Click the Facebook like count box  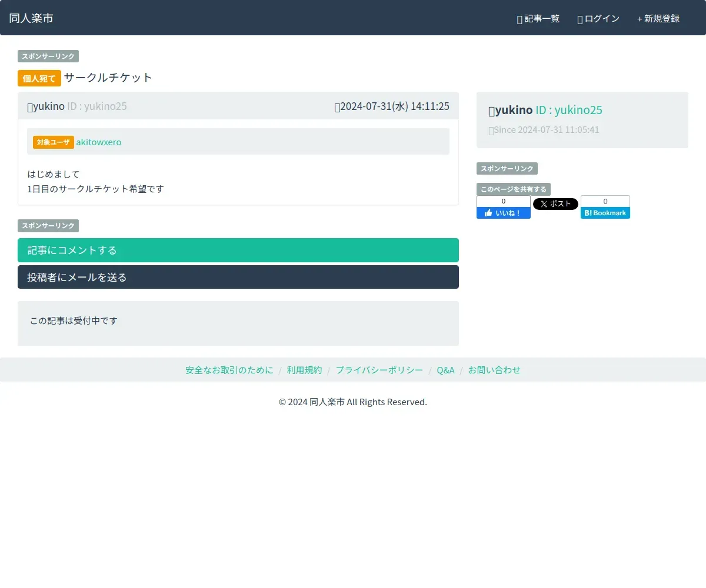[x=504, y=201]
